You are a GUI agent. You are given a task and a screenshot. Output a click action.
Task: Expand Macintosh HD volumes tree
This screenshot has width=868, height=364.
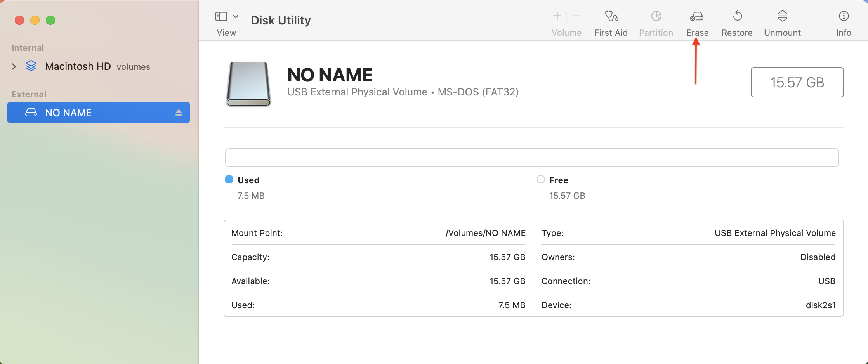(14, 66)
